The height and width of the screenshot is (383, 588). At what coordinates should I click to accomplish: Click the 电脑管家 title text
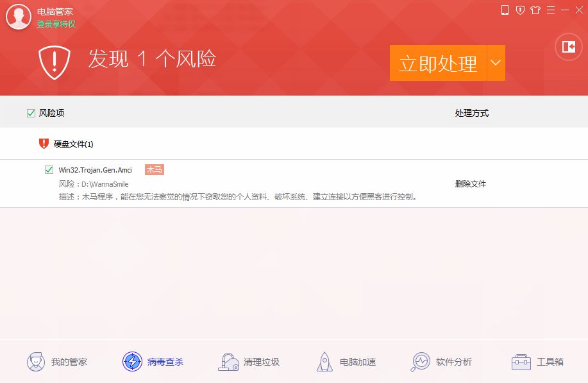tap(55, 12)
